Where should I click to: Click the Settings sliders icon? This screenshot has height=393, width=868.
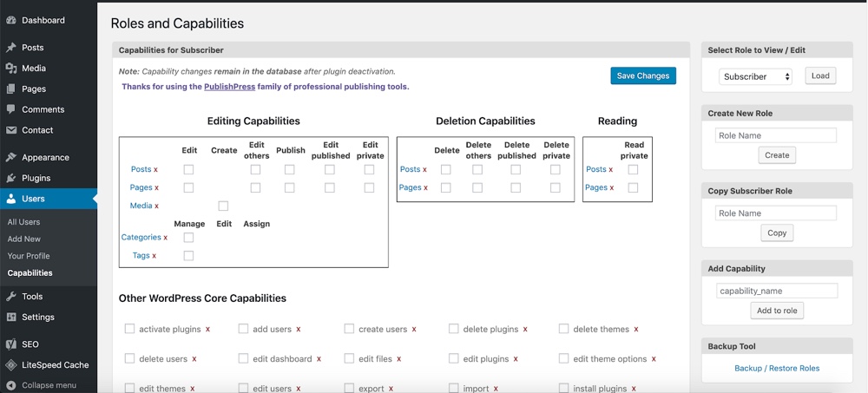pyautogui.click(x=10, y=318)
